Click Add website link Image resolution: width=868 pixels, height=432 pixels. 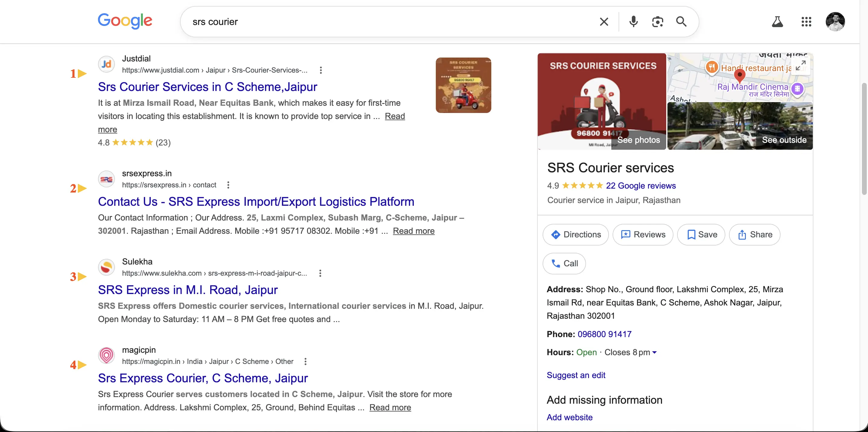(x=569, y=417)
